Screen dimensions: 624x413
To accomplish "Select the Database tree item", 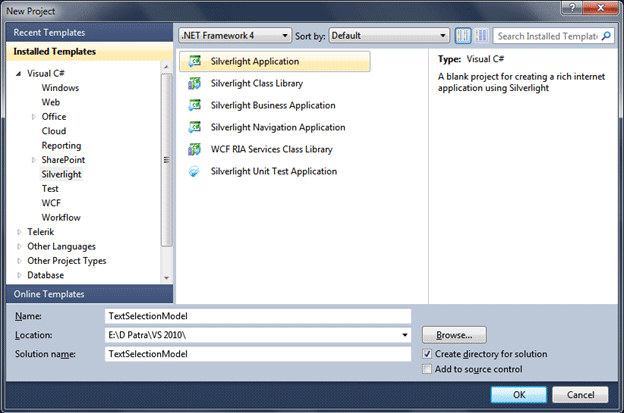I will pos(45,275).
